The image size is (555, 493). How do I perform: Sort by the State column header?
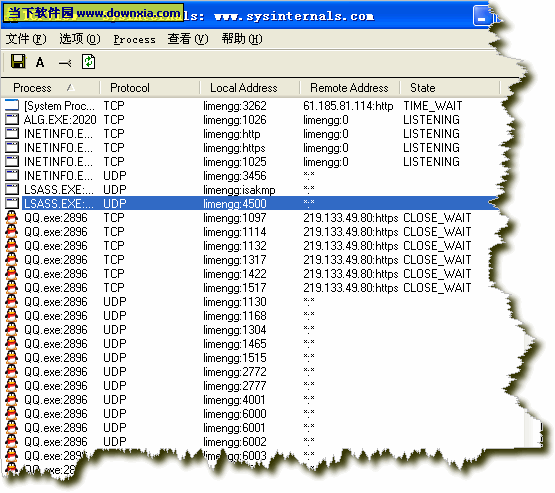(450, 88)
